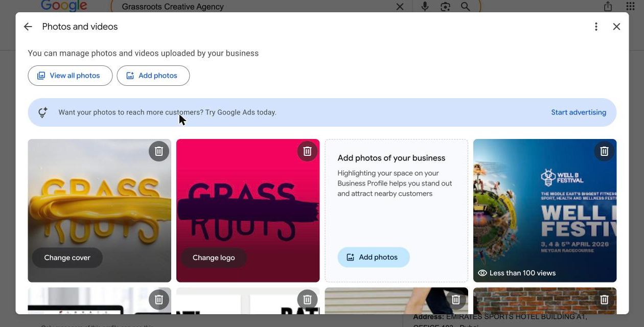644x327 pixels.
Task: Clear the Google search box with X
Action: click(x=400, y=7)
